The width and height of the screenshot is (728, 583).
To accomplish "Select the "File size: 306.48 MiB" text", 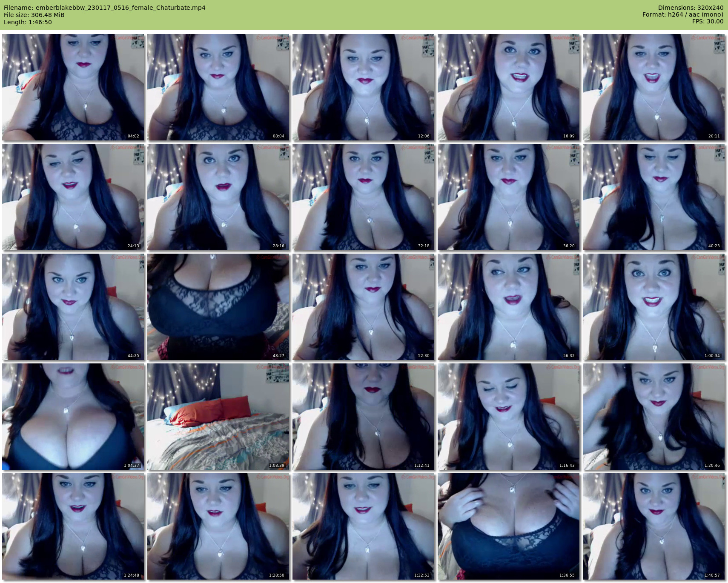I will coord(34,15).
